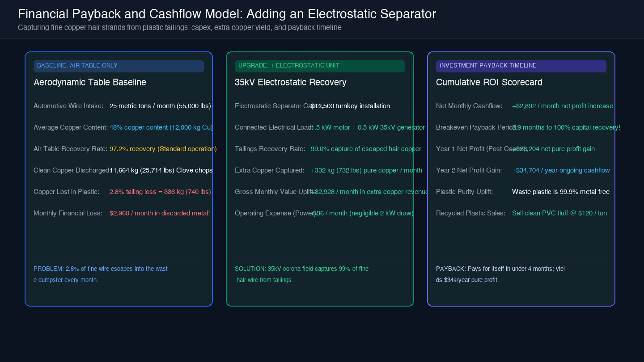Viewport: 644px width, 362px height.
Task: Click the 'PAYBACK: Pays for itself in under 4 months' note
Action: pyautogui.click(x=500, y=274)
